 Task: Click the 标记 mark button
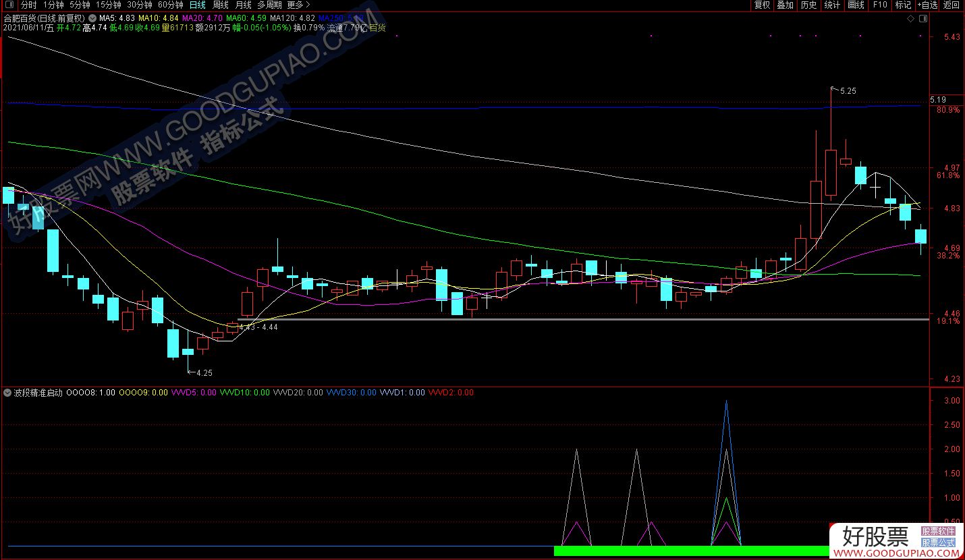tap(903, 5)
